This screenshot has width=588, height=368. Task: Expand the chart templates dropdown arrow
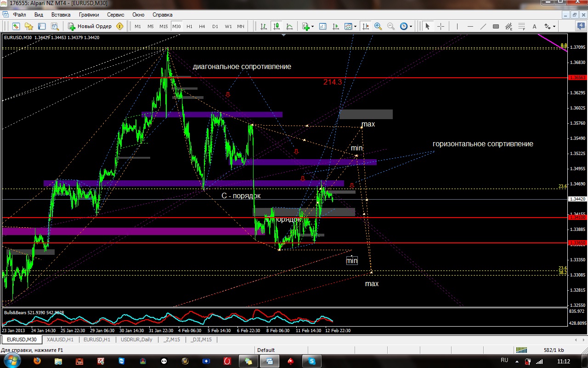pyautogui.click(x=355, y=26)
